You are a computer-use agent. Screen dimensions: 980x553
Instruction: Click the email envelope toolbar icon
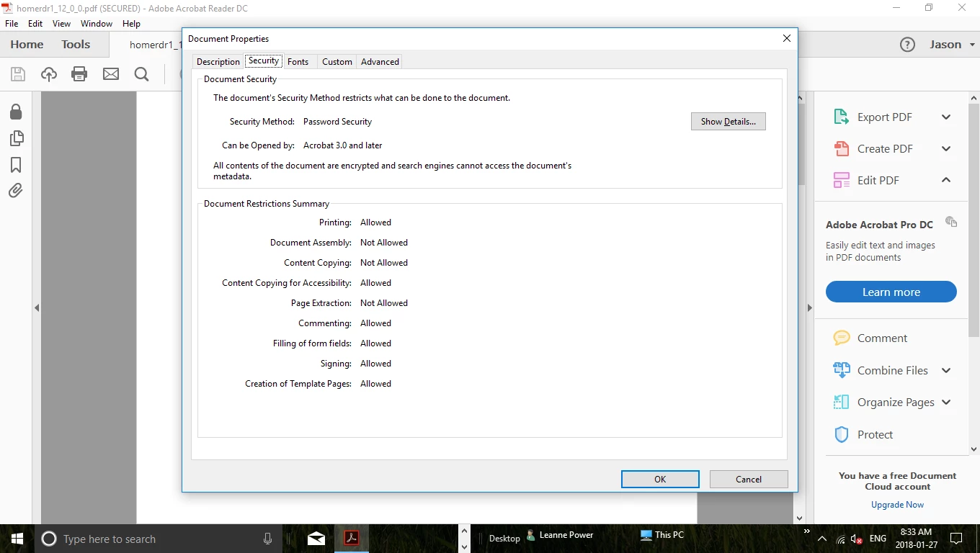click(111, 73)
